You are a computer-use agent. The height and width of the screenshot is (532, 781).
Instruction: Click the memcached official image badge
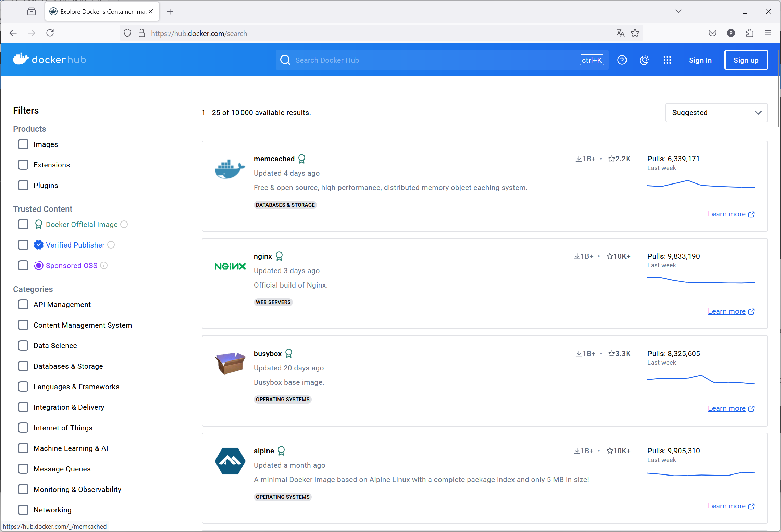(302, 159)
